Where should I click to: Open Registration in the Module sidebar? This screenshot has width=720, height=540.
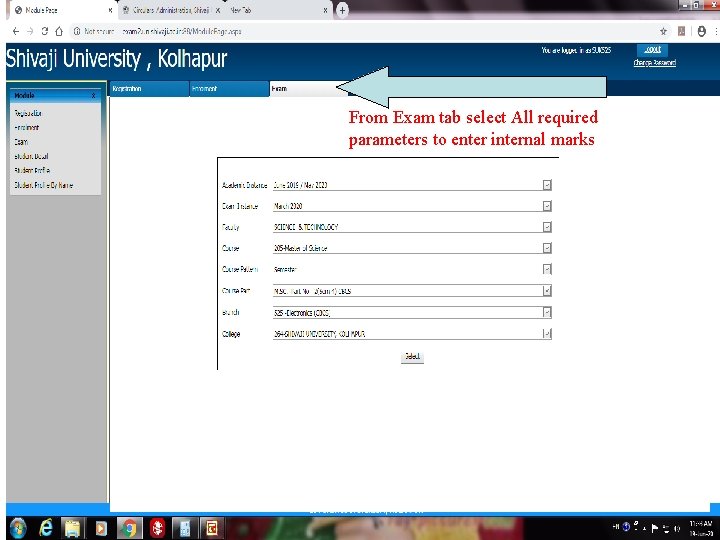coord(28,113)
